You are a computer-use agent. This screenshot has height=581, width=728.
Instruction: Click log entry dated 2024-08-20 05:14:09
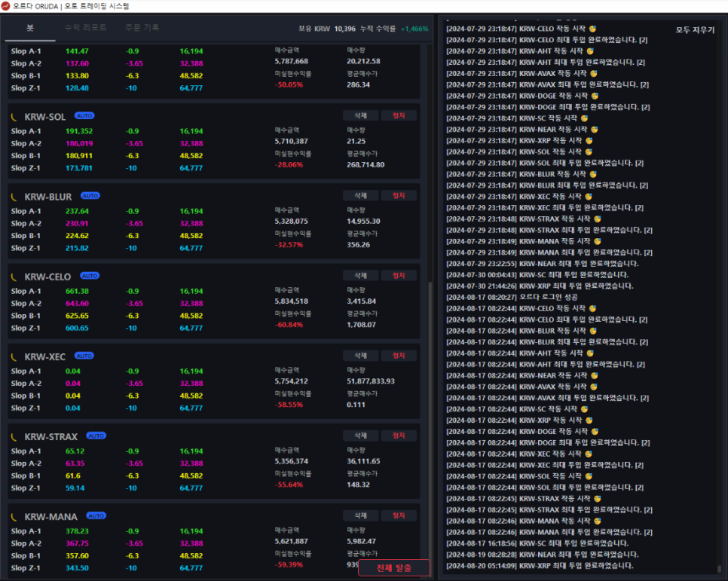(540, 566)
